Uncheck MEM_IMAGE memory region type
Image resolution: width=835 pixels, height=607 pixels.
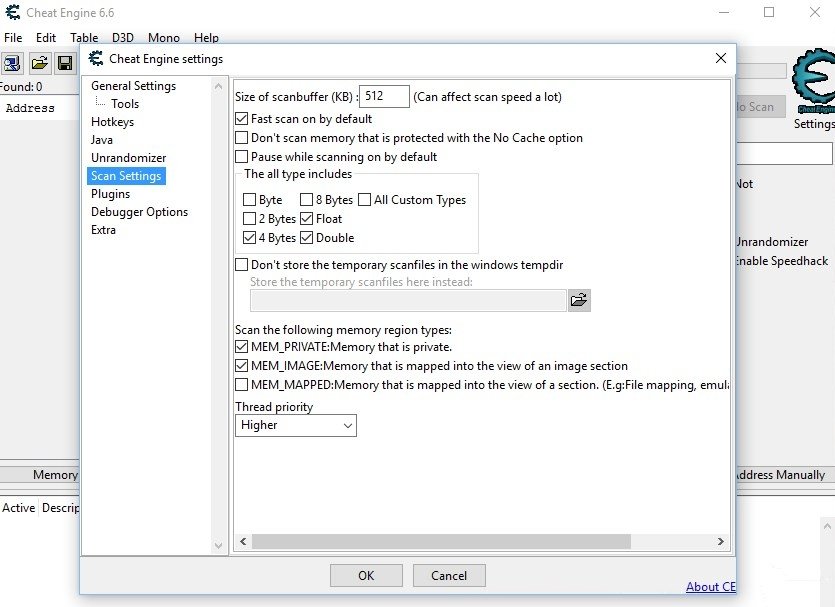pos(241,366)
